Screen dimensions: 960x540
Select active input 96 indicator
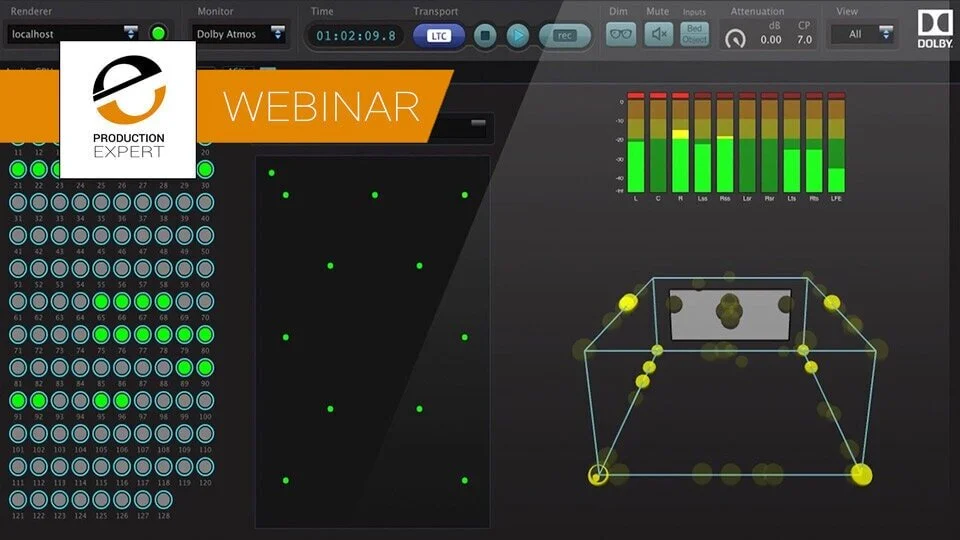click(x=122, y=400)
